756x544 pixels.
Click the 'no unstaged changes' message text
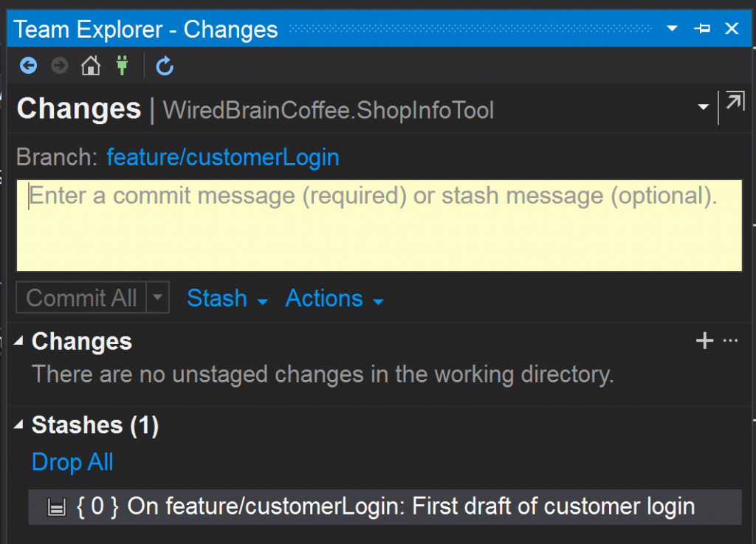pyautogui.click(x=323, y=374)
